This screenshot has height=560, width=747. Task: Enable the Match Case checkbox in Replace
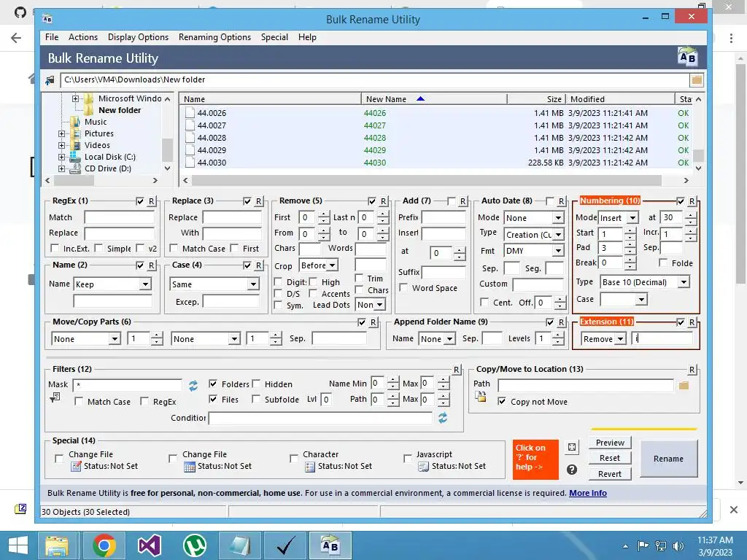point(174,249)
